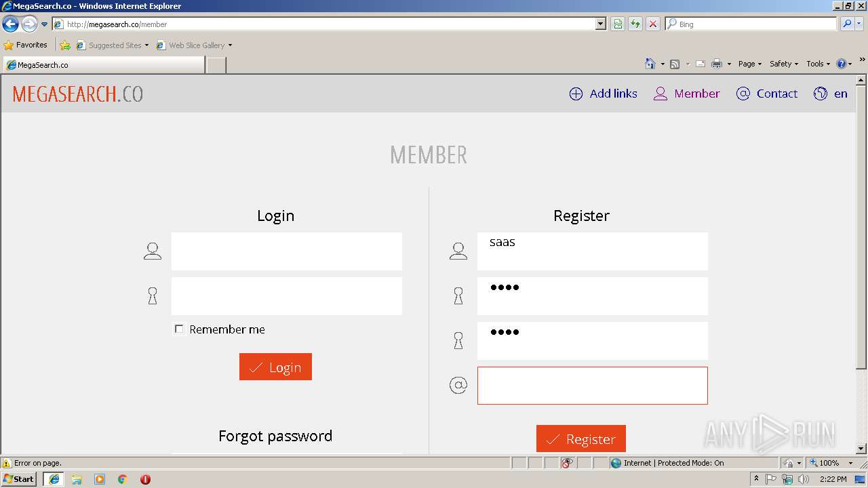Show hidden tray icons arrow
Viewport: 868px width, 488px height.
click(x=756, y=479)
